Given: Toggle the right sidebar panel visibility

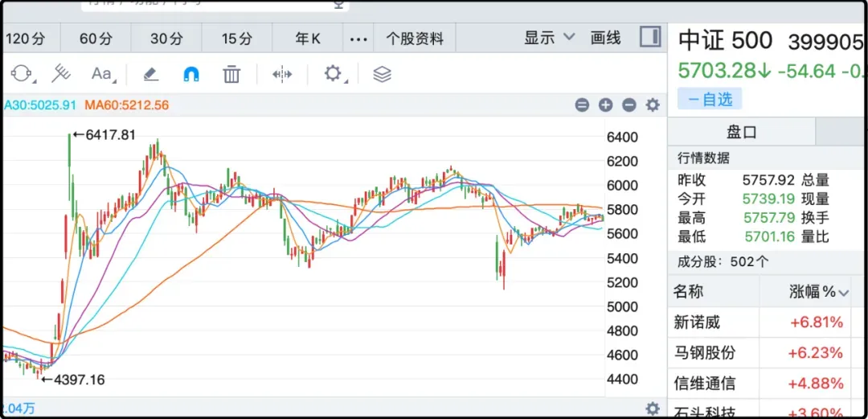Looking at the screenshot, I should coord(650,37).
